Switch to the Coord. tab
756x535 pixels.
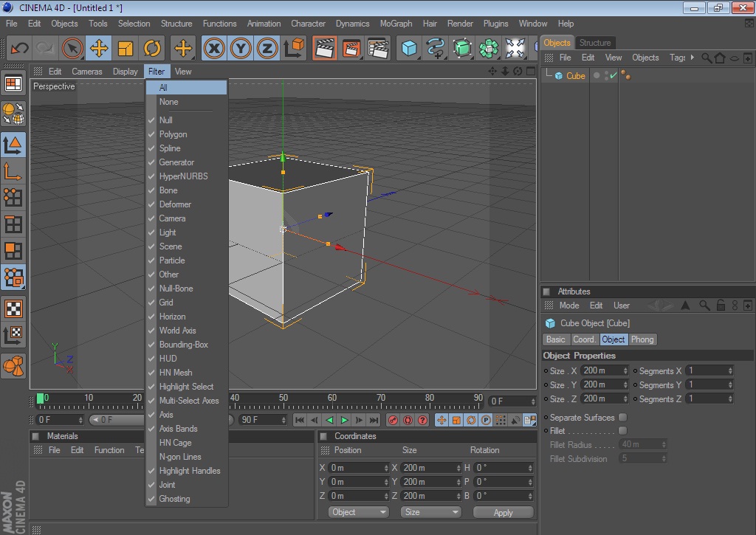coord(585,339)
